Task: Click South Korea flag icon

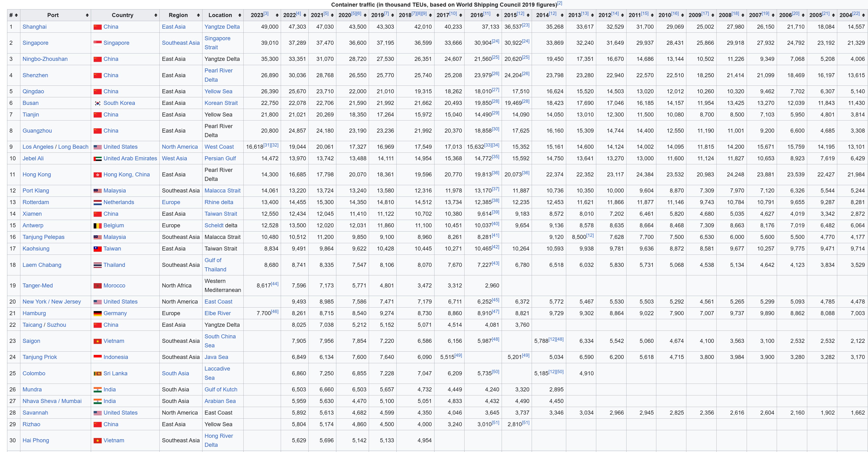Action: click(97, 103)
